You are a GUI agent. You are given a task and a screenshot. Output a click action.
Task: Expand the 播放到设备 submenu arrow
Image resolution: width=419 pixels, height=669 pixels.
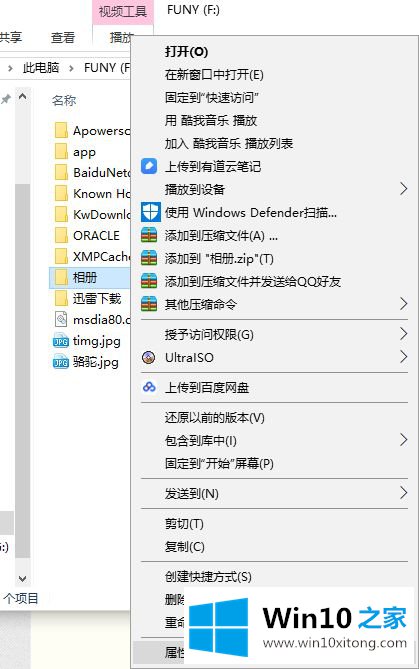[403, 189]
